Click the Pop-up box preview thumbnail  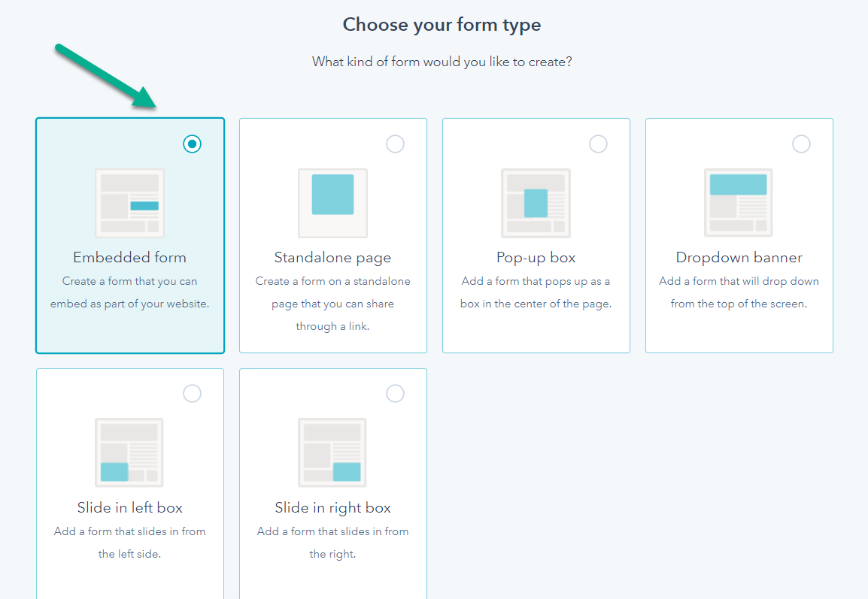(536, 203)
